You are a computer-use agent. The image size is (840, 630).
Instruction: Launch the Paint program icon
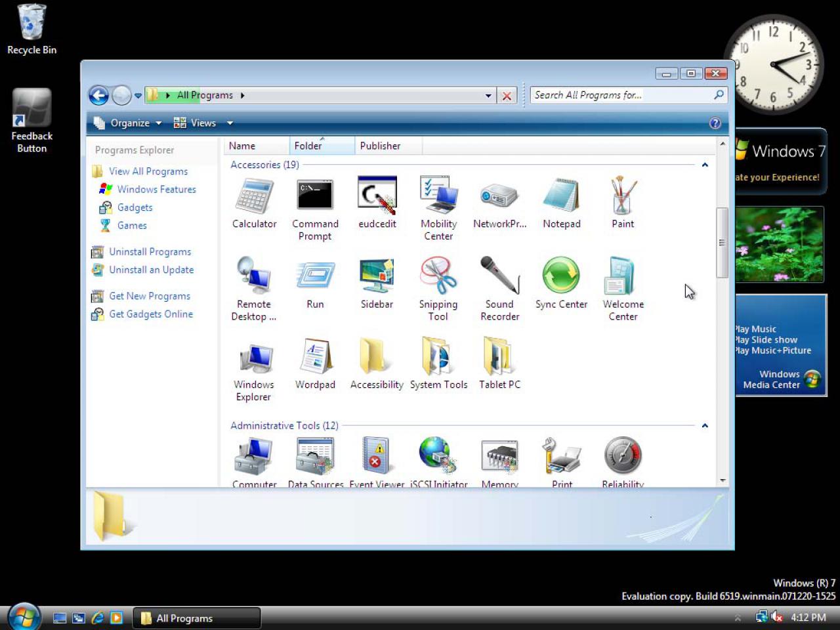(622, 196)
